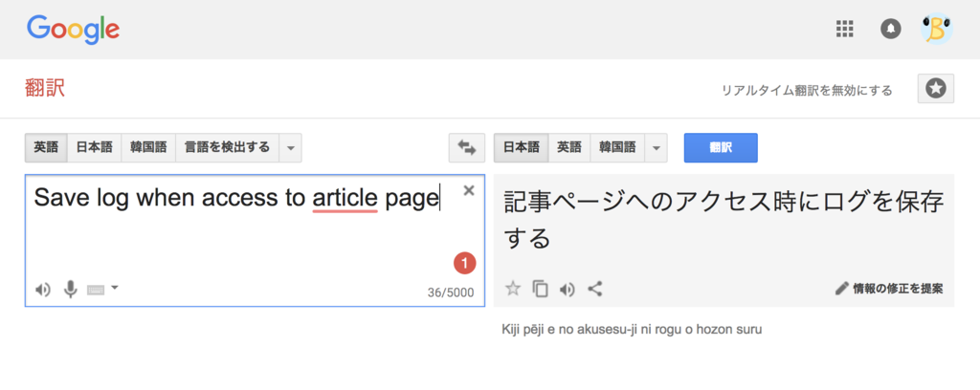
Task: Click the 36/5000 character counter
Action: [451, 292]
